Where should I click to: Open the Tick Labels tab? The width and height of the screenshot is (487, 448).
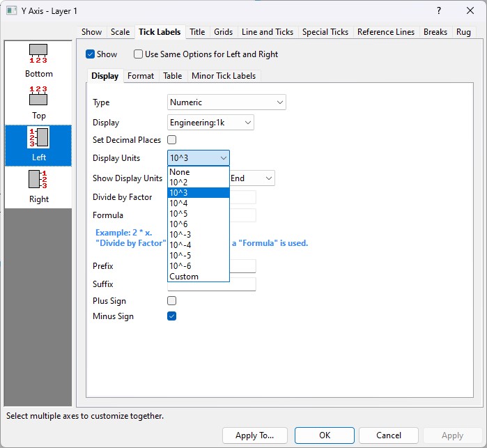pyautogui.click(x=160, y=32)
